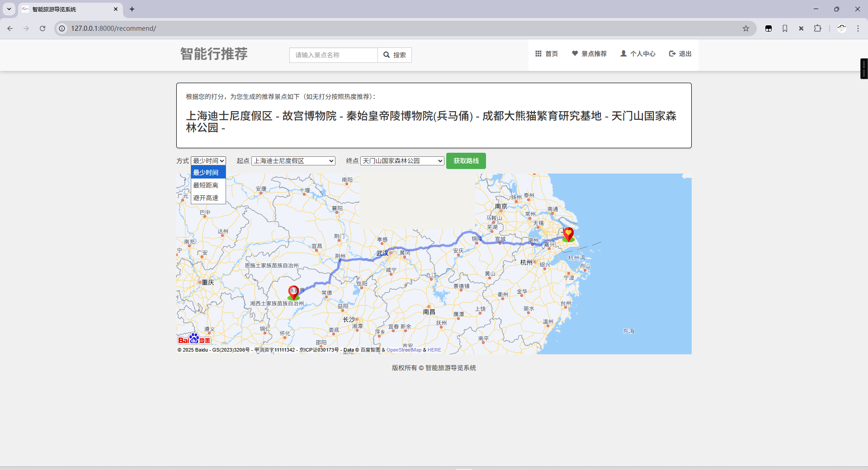The height and width of the screenshot is (470, 868).
Task: Open a new browser tab
Action: click(132, 9)
